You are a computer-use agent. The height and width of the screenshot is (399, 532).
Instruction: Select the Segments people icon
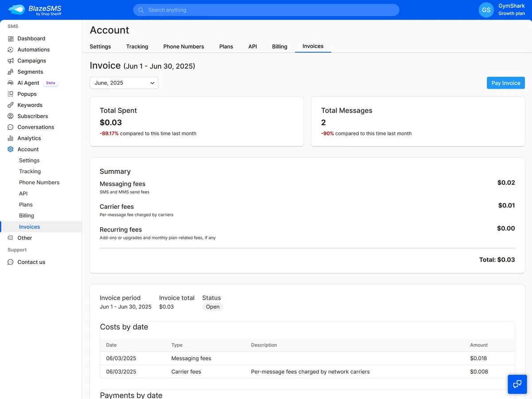pos(10,72)
